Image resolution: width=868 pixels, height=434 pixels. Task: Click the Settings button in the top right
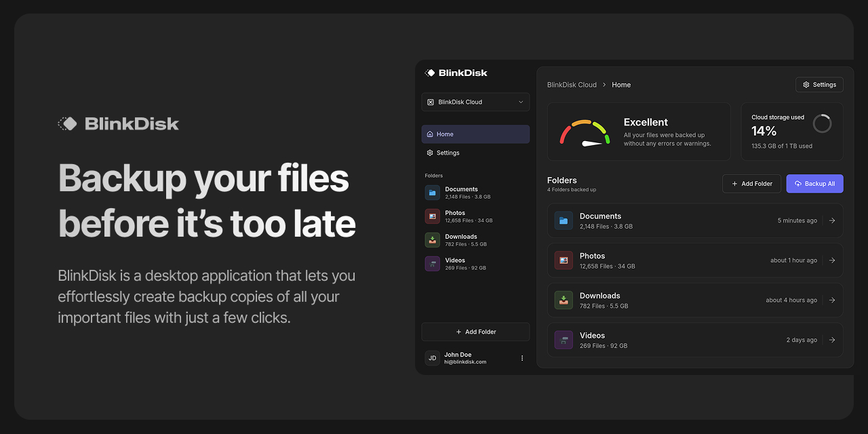click(x=819, y=85)
